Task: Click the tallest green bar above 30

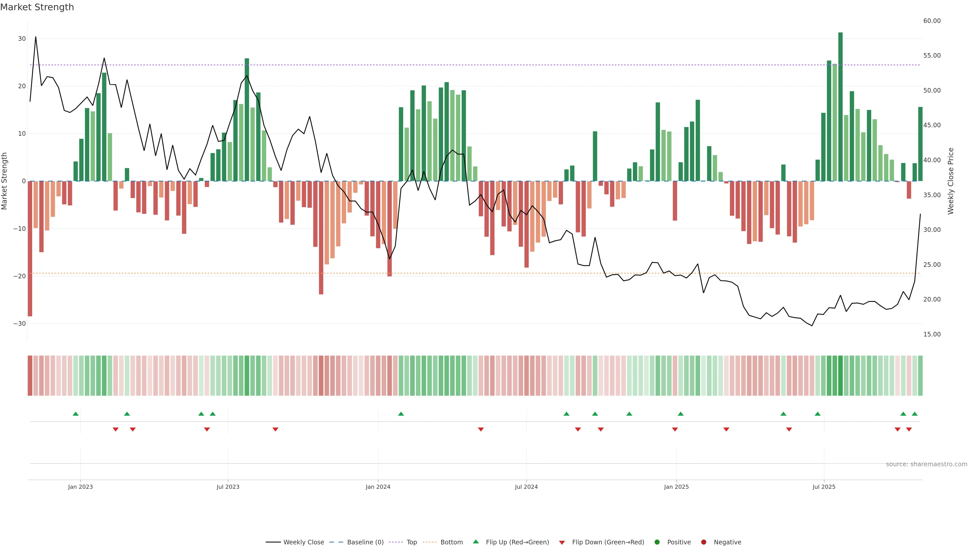Action: point(840,106)
